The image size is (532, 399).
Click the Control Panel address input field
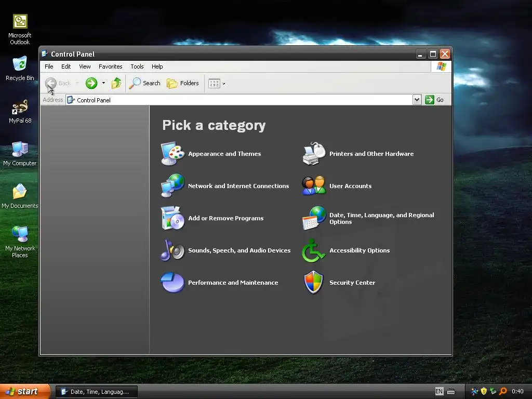239,100
